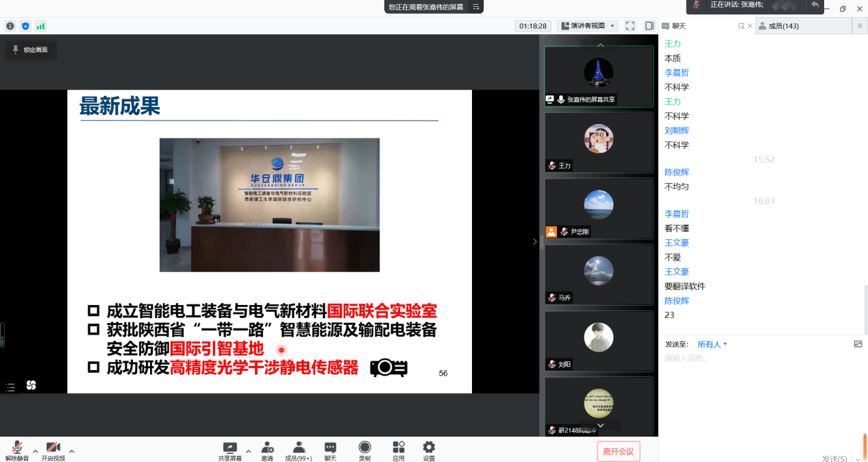Expand options arrow next to 共享屏幕
Screen dimensions: 868x462
click(x=248, y=450)
